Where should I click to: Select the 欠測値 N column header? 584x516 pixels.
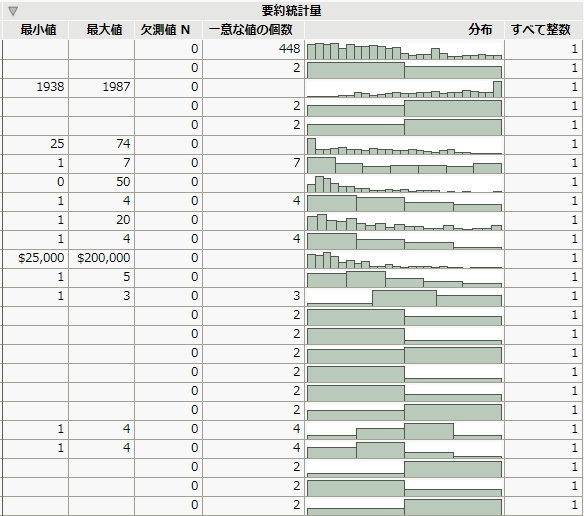165,30
